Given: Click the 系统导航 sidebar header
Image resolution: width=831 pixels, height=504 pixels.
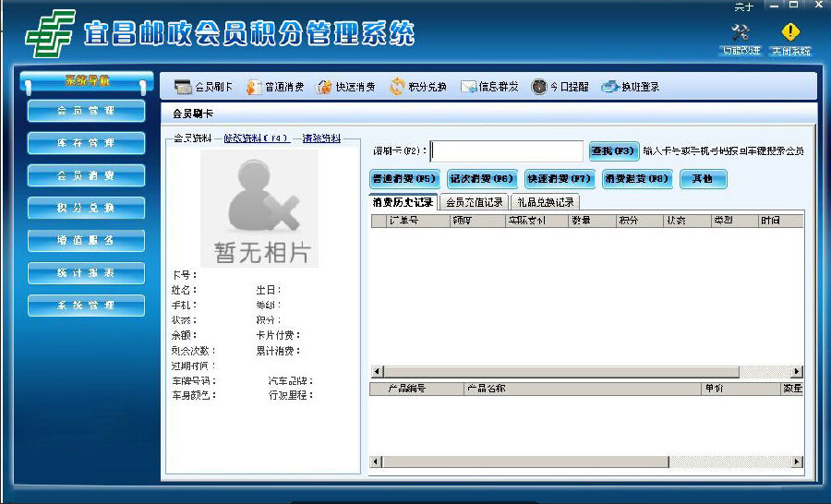Looking at the screenshot, I should tap(87, 81).
